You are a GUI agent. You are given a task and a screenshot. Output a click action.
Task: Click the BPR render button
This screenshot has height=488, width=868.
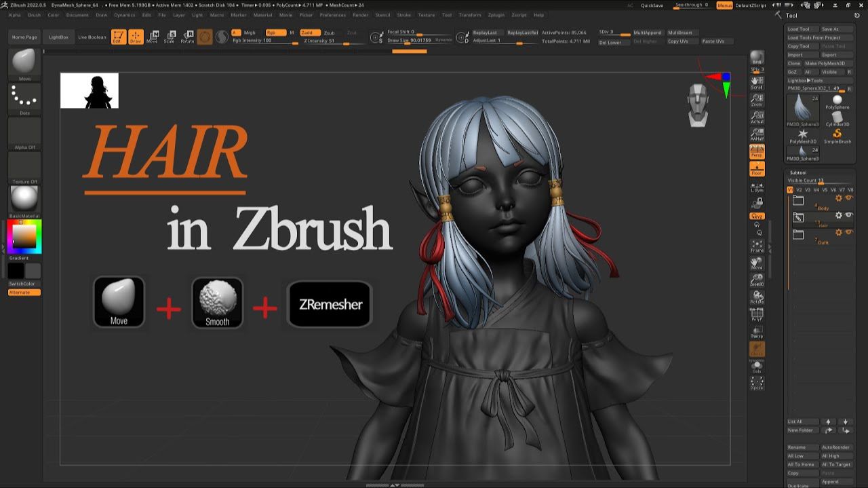pos(757,57)
